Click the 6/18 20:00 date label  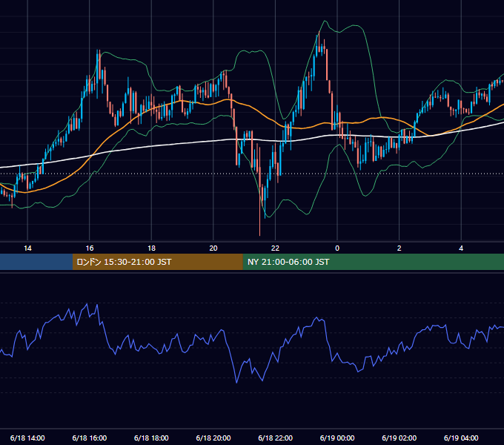point(213,438)
